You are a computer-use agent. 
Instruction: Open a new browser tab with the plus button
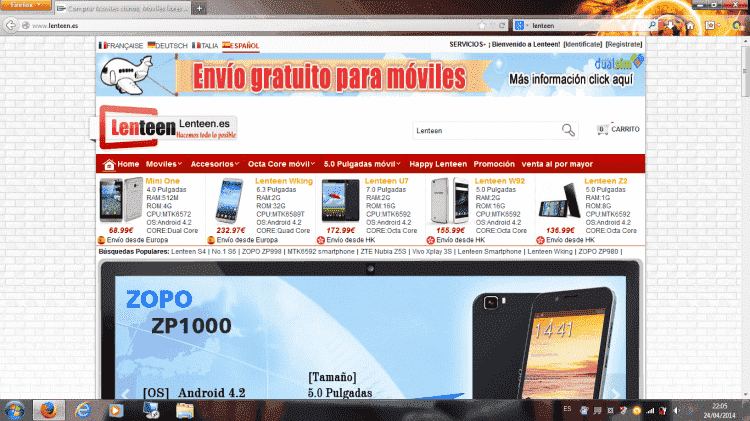coord(199,8)
